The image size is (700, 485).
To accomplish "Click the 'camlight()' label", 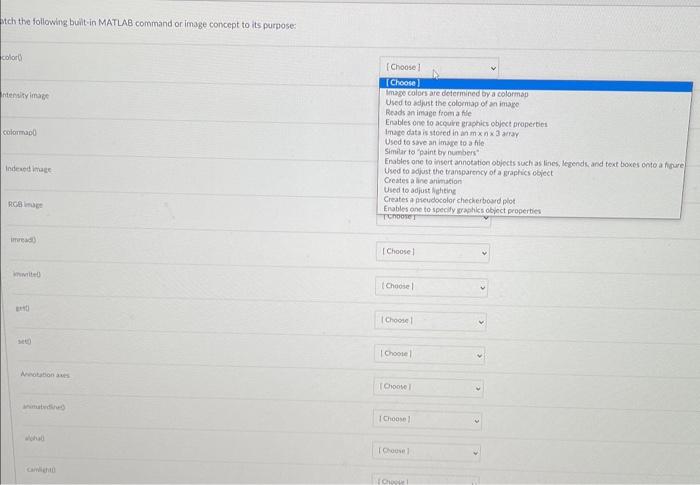I will pos(41,470).
